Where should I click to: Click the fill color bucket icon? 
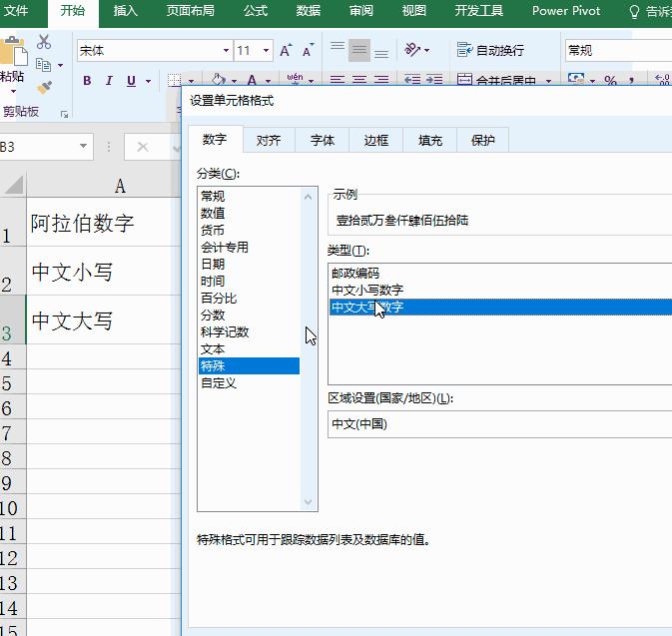tap(219, 79)
